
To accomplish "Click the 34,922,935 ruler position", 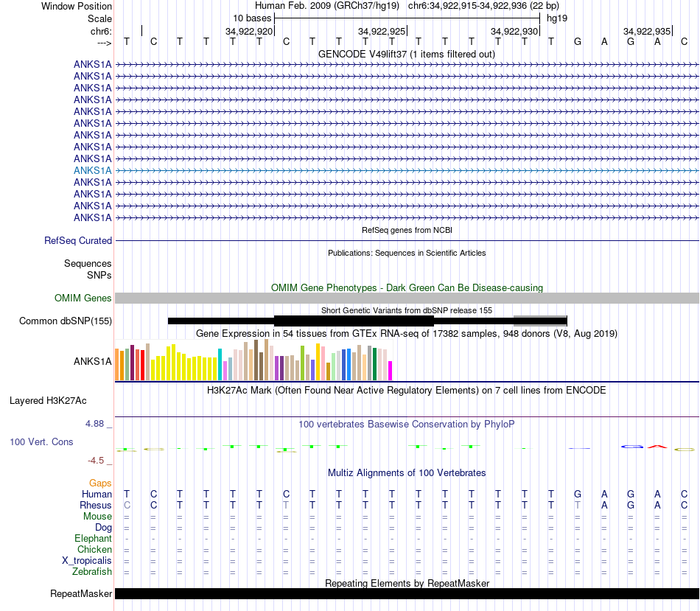I will tap(647, 31).
